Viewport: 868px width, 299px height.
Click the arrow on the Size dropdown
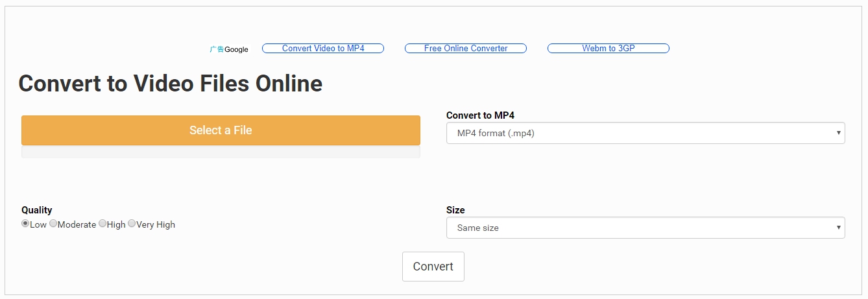tap(839, 228)
